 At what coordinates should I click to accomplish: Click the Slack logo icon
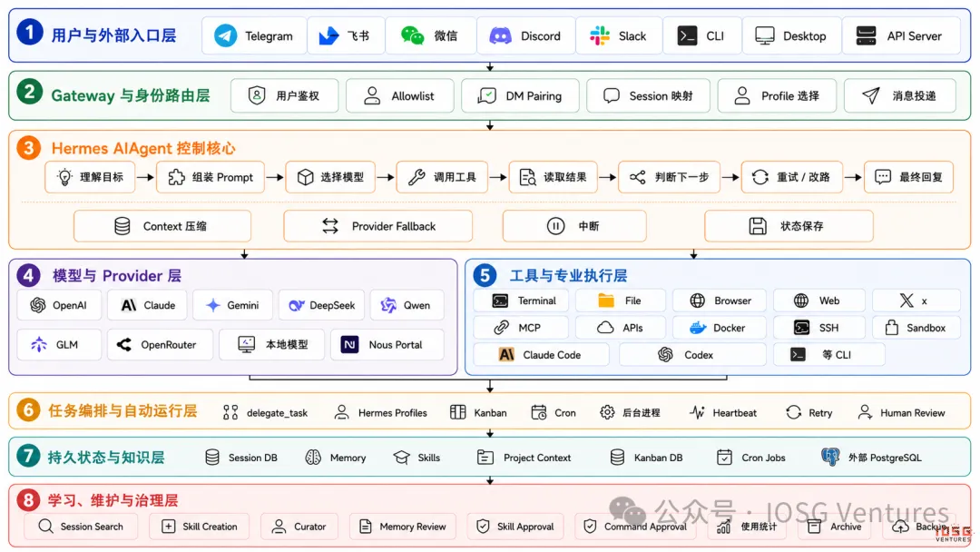point(600,35)
